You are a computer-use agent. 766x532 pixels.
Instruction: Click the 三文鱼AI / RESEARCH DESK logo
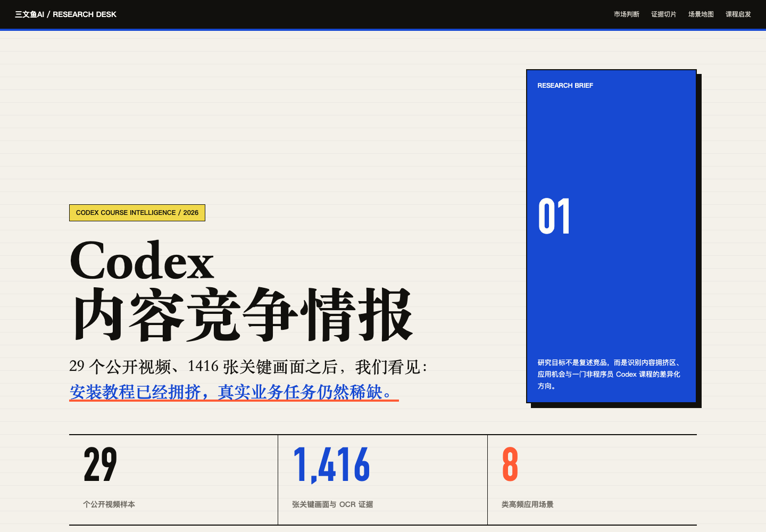(65, 14)
